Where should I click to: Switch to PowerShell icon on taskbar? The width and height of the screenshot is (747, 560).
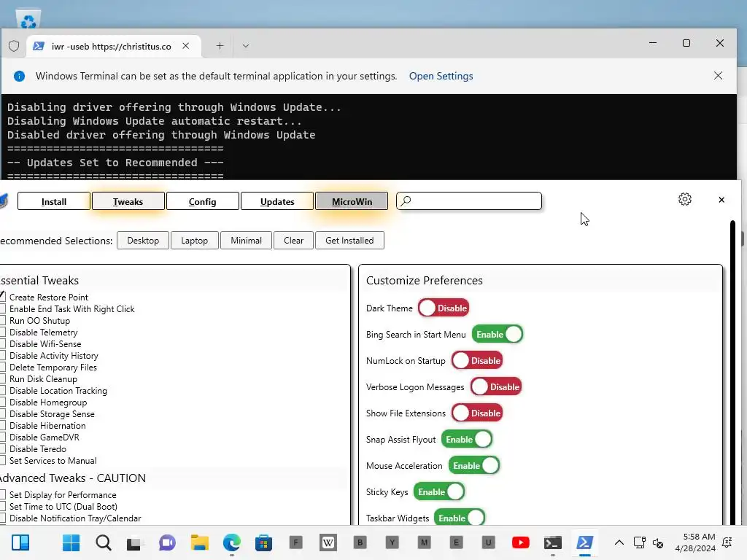pyautogui.click(x=584, y=542)
